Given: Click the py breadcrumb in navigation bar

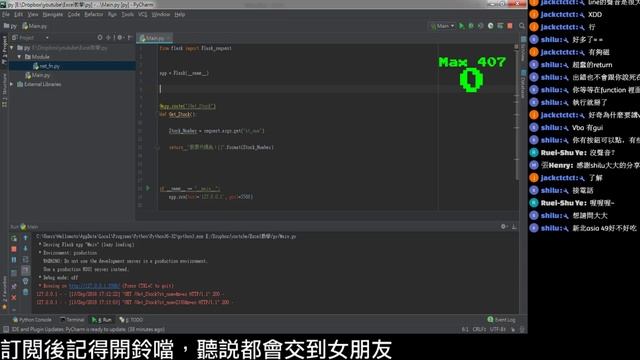Looking at the screenshot, I should [10, 26].
